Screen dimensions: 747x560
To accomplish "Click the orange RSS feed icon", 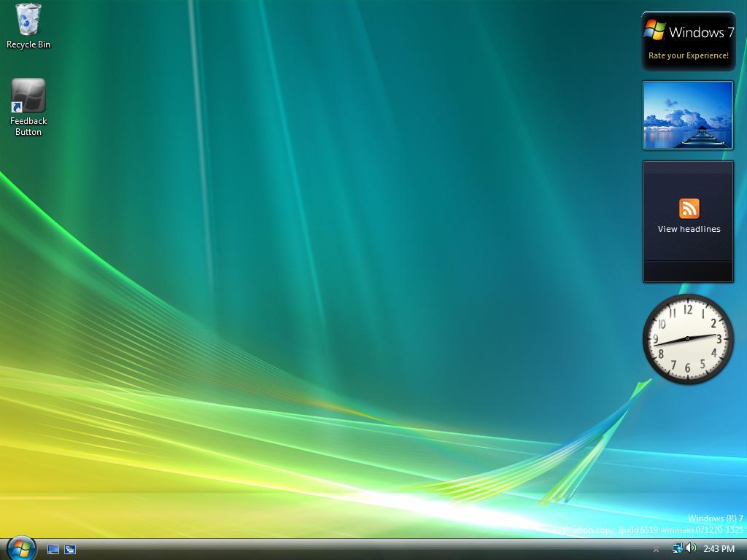I will point(689,209).
